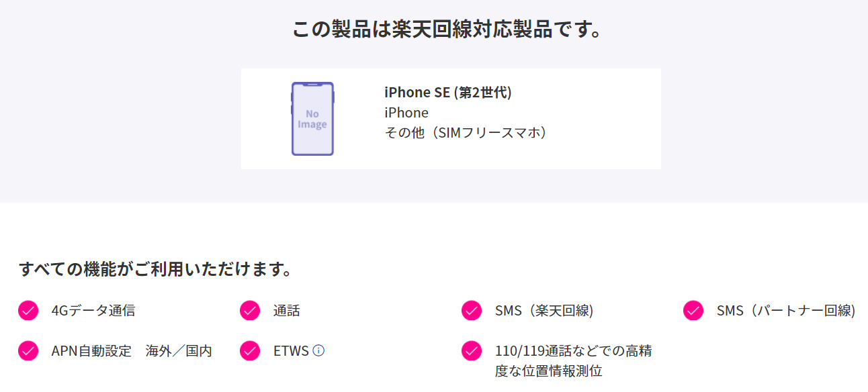868x392 pixels.
Task: Click the ETWS info circle icon
Action: click(318, 350)
